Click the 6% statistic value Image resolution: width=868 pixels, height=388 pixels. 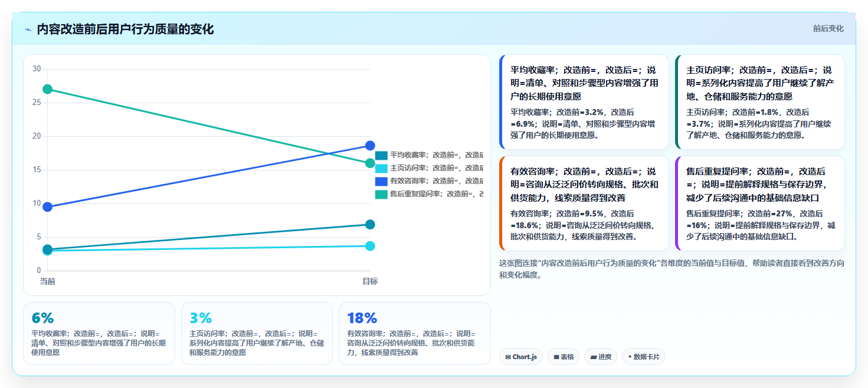click(42, 318)
